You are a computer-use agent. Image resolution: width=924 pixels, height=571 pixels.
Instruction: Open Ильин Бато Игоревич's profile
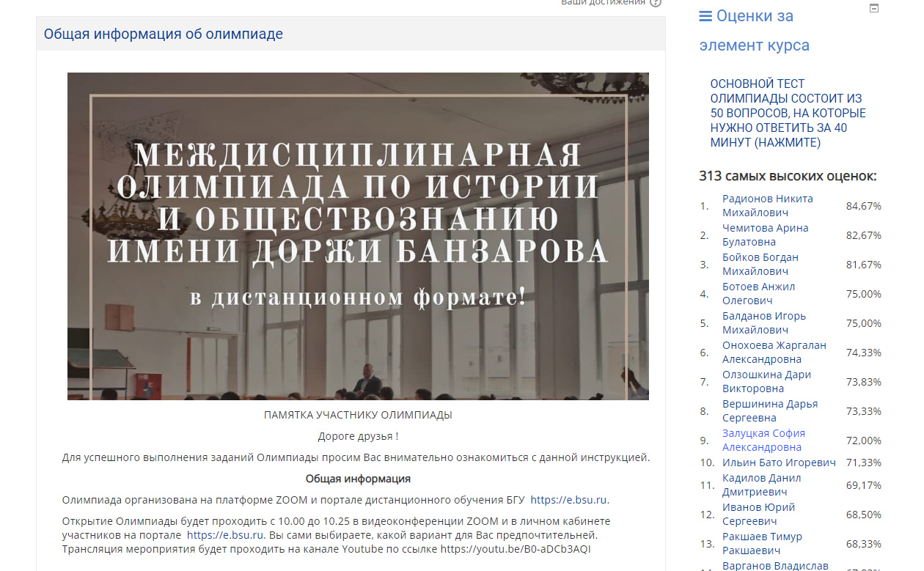(x=779, y=463)
